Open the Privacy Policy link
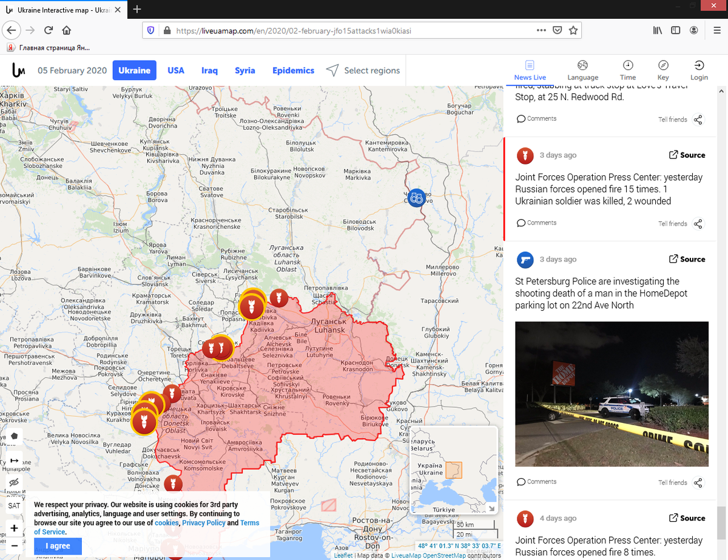 point(204,522)
